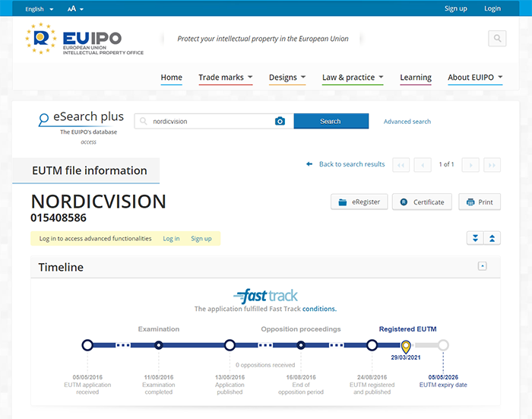The height and width of the screenshot is (419, 532).
Task: Click the yellow current-date pin marker
Action: [406, 347]
